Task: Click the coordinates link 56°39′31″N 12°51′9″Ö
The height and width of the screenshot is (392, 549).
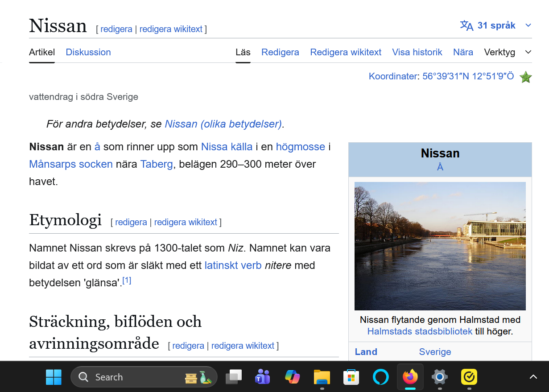Action: coord(468,76)
